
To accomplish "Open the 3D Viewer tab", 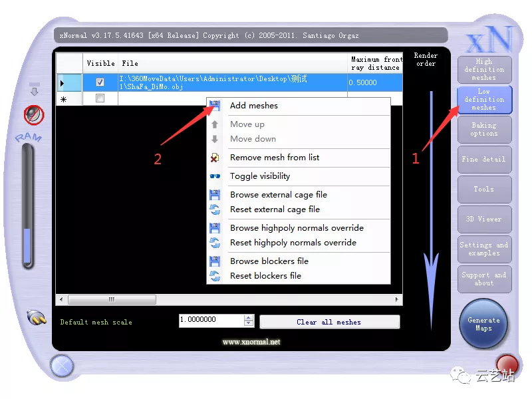I will 485,219.
